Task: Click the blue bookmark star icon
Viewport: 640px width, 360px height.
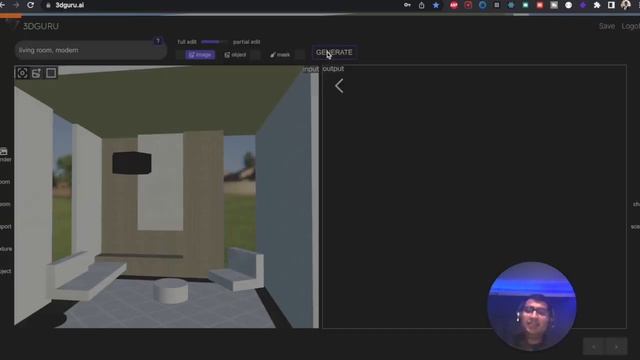Action: 436,5
